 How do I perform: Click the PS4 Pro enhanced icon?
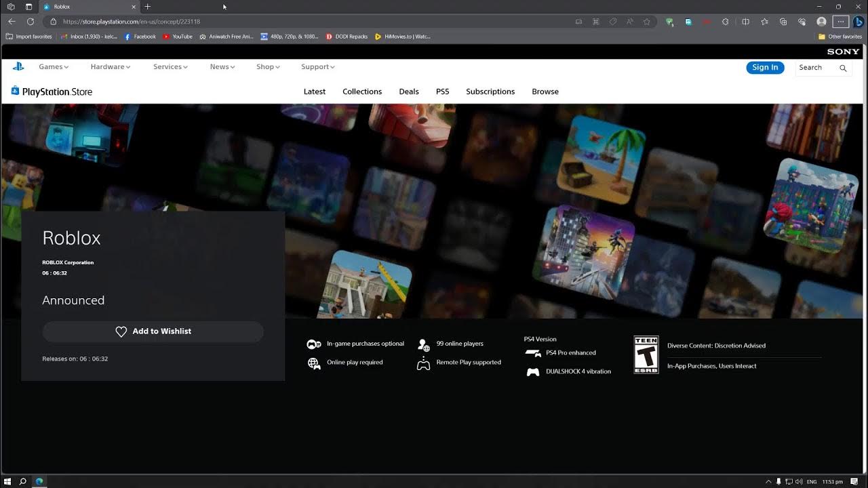(x=533, y=353)
